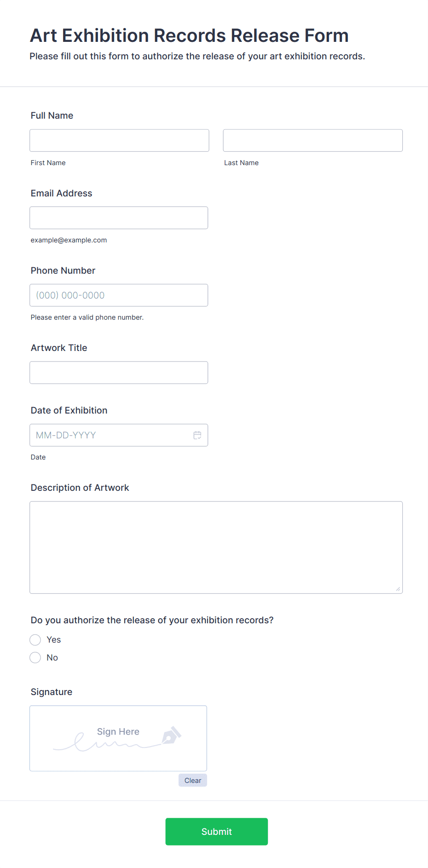Select the No radio button
Screen dimensions: 428x868
35,658
